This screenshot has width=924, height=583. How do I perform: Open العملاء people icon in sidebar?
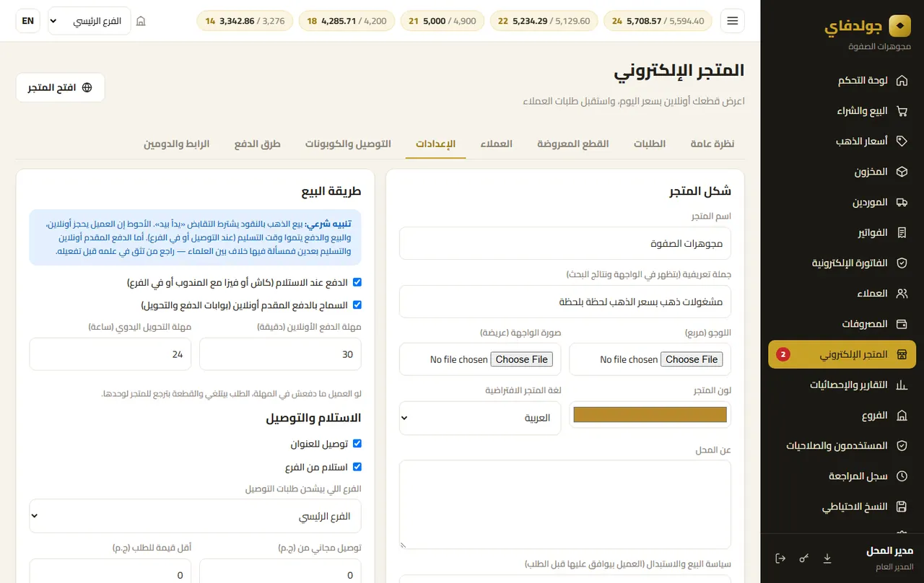pos(902,294)
